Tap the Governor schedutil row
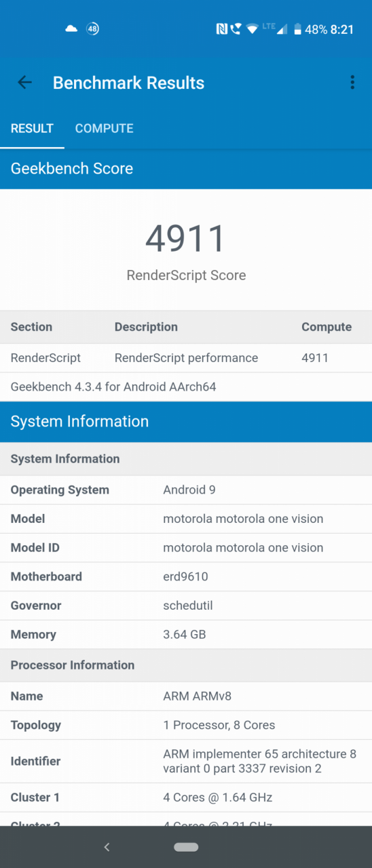Viewport: 372px width, 868px height. pos(186,606)
